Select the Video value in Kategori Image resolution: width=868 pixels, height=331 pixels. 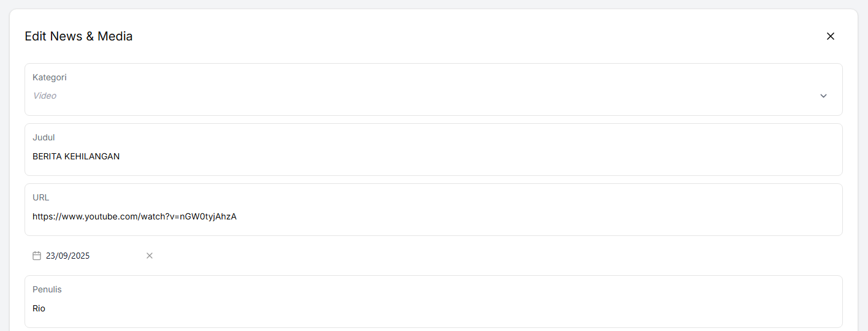click(x=45, y=96)
